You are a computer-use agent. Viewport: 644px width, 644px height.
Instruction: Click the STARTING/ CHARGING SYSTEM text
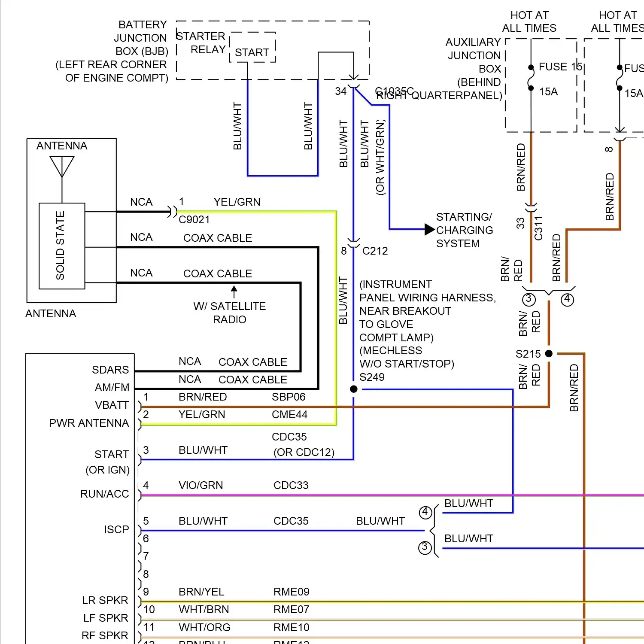(x=465, y=230)
